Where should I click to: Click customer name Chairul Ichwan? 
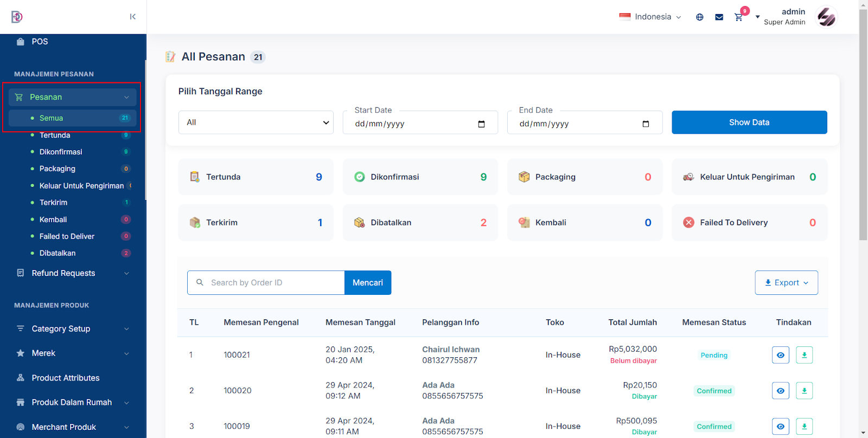(x=451, y=350)
